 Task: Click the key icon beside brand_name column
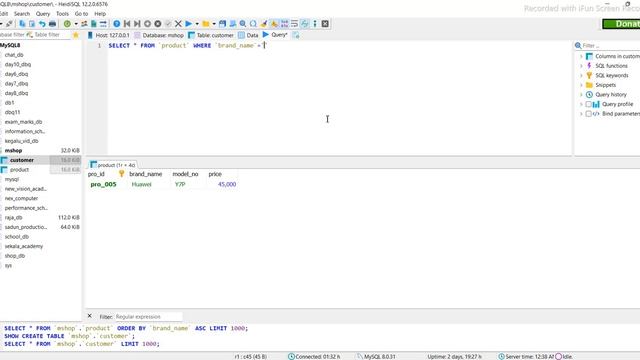[121, 174]
